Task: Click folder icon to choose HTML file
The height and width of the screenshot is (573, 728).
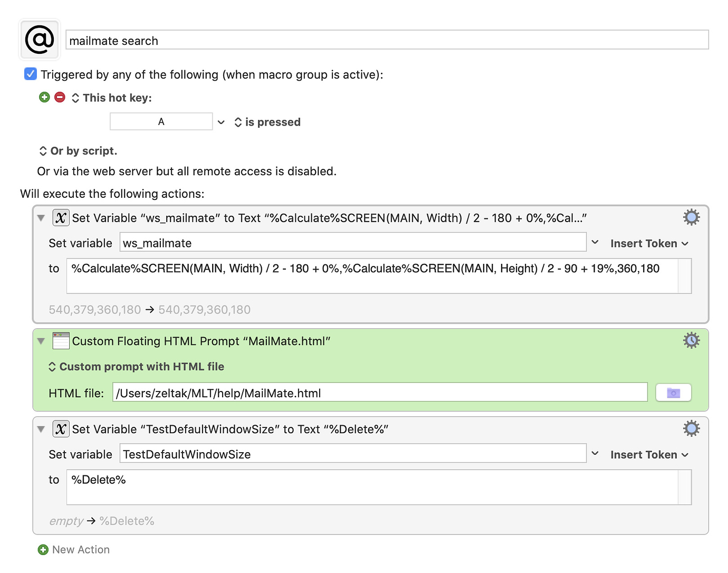Action: 673,393
